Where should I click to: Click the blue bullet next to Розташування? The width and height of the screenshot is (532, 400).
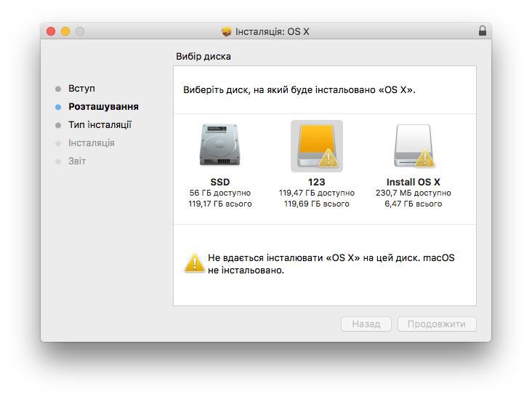(58, 107)
